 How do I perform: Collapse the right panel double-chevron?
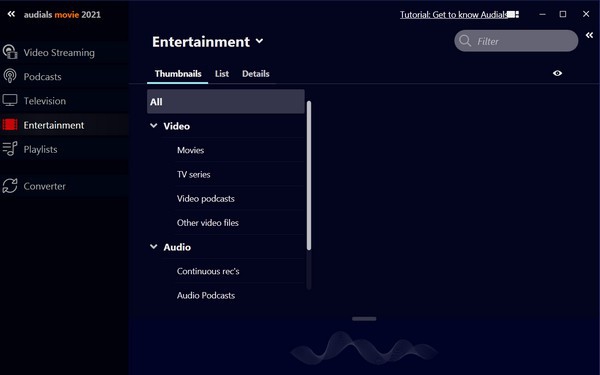589,35
